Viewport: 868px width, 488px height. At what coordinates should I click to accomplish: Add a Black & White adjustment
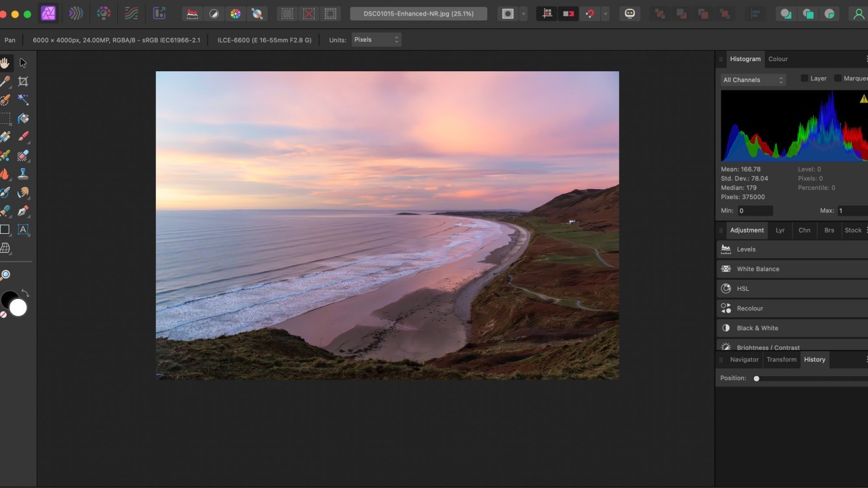pos(792,328)
